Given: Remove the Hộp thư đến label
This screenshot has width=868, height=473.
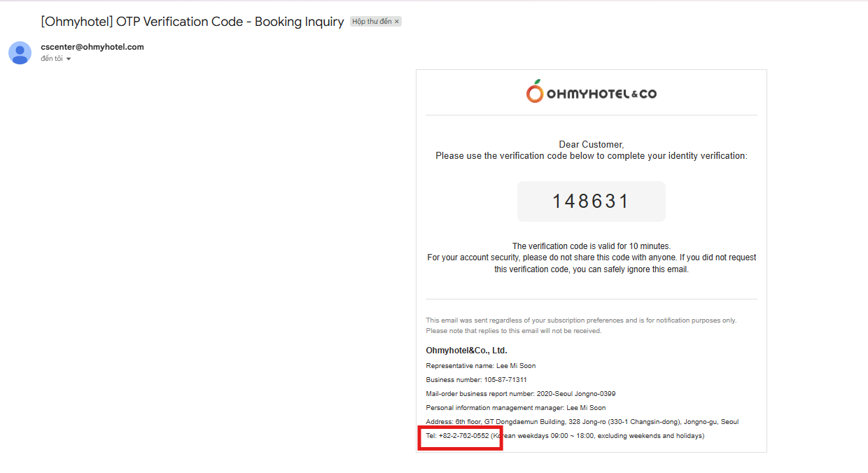Looking at the screenshot, I should coord(397,22).
